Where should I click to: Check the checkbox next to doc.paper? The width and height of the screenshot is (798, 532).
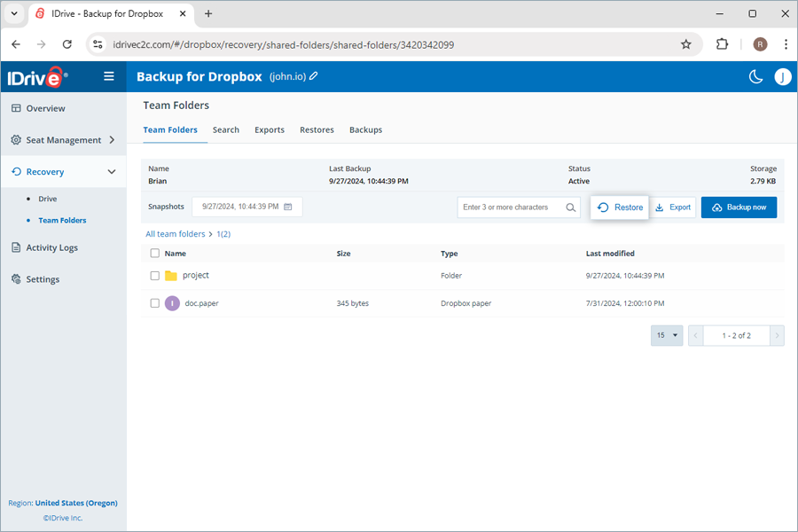click(154, 303)
